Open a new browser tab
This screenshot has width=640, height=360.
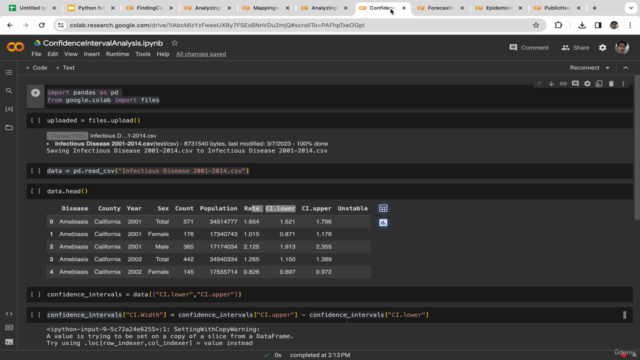tap(594, 8)
